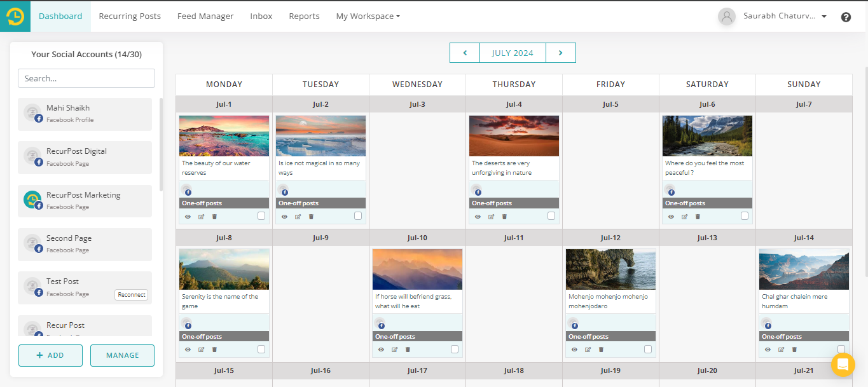Edit the Jul-8 Serenity post
The width and height of the screenshot is (868, 387).
(x=201, y=350)
